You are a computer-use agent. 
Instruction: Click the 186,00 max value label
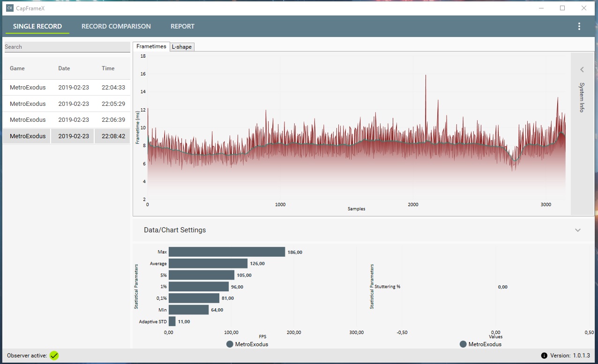[295, 252]
